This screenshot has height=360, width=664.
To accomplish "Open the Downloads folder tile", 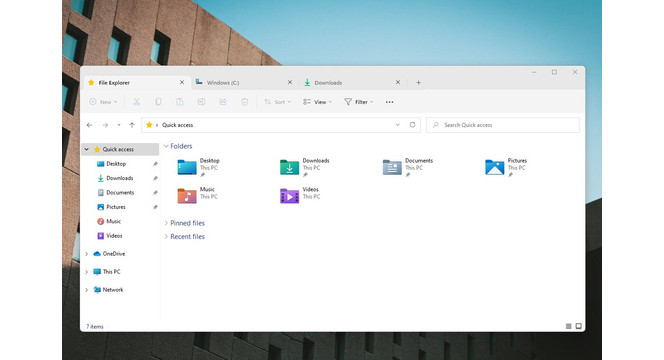I will [x=305, y=167].
